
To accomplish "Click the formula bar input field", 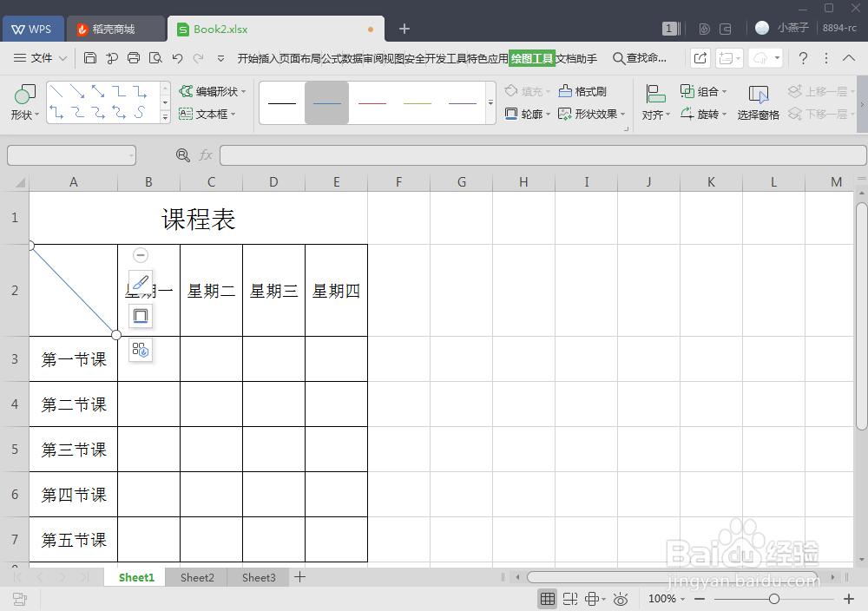I will click(x=542, y=155).
